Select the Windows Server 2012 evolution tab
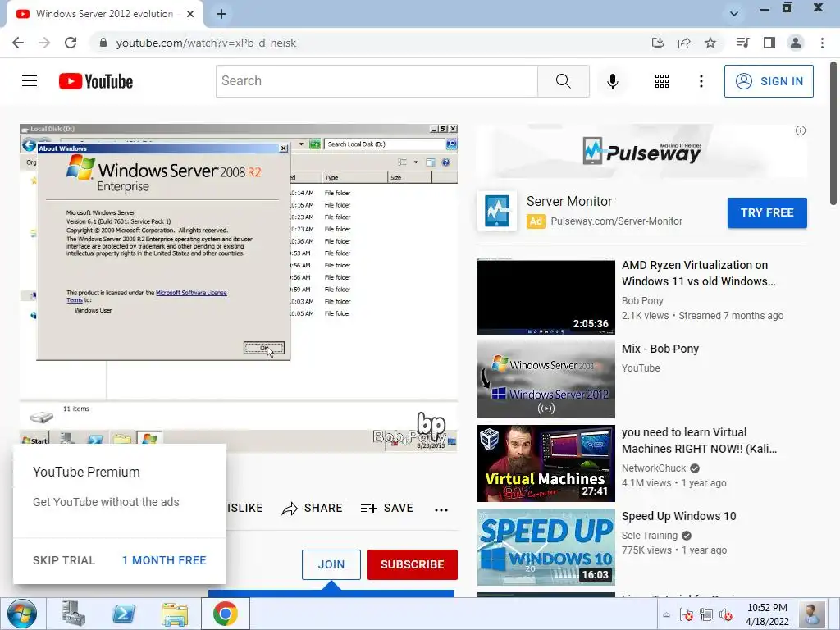 coord(104,14)
